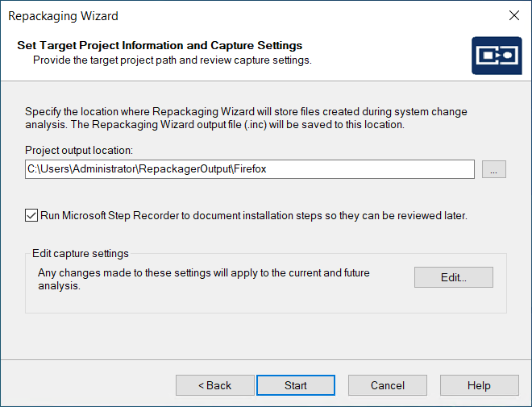Click the "Provide the target project path" subtitle
Image resolution: width=532 pixels, height=407 pixels.
(172, 60)
